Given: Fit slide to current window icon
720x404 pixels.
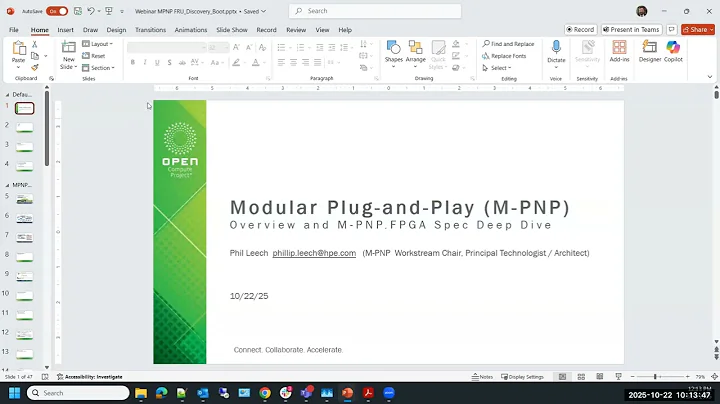Looking at the screenshot, I should pos(714,376).
